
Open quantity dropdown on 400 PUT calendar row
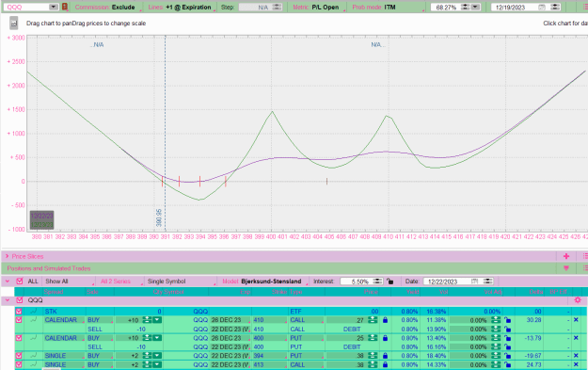pos(157,338)
